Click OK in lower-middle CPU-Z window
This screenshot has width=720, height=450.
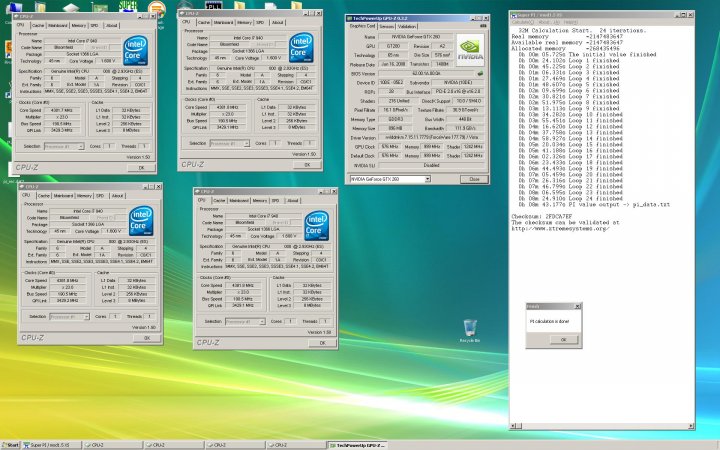(322, 343)
